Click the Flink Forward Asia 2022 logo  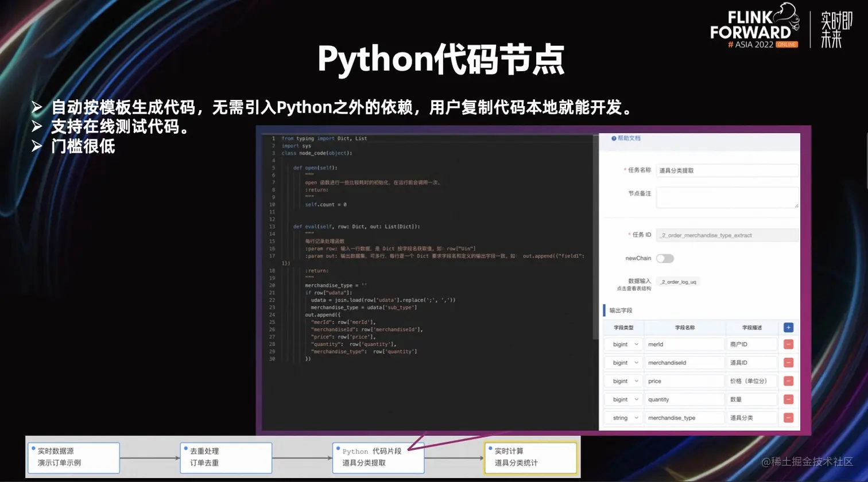754,26
